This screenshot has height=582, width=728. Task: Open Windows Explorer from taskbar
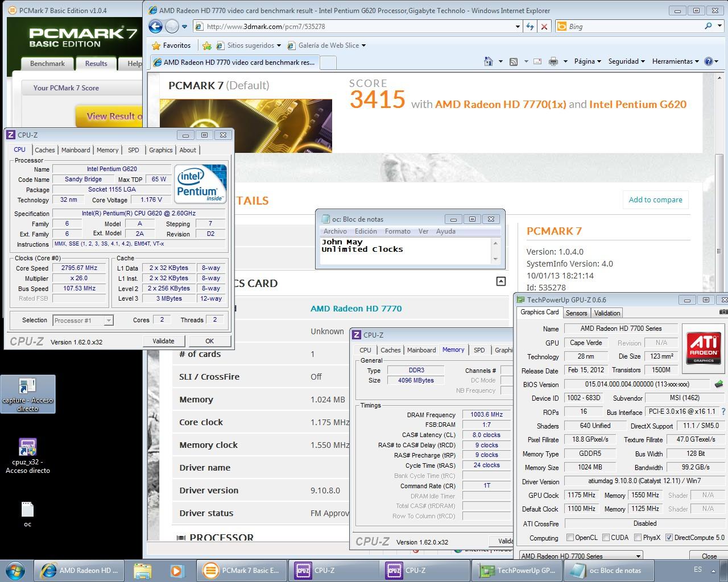143,570
